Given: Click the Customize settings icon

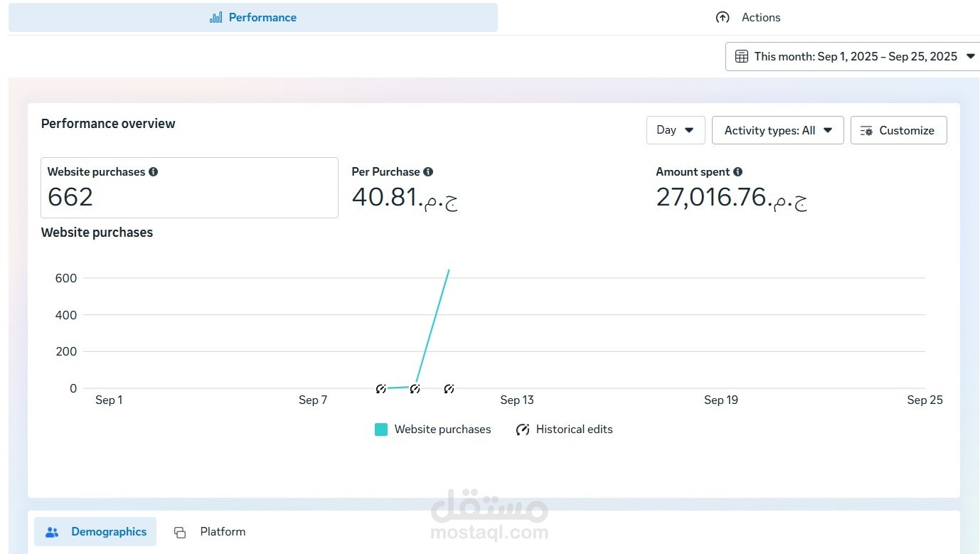Looking at the screenshot, I should [866, 130].
